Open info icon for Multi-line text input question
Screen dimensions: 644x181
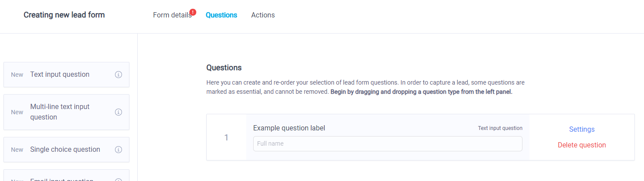click(x=118, y=112)
